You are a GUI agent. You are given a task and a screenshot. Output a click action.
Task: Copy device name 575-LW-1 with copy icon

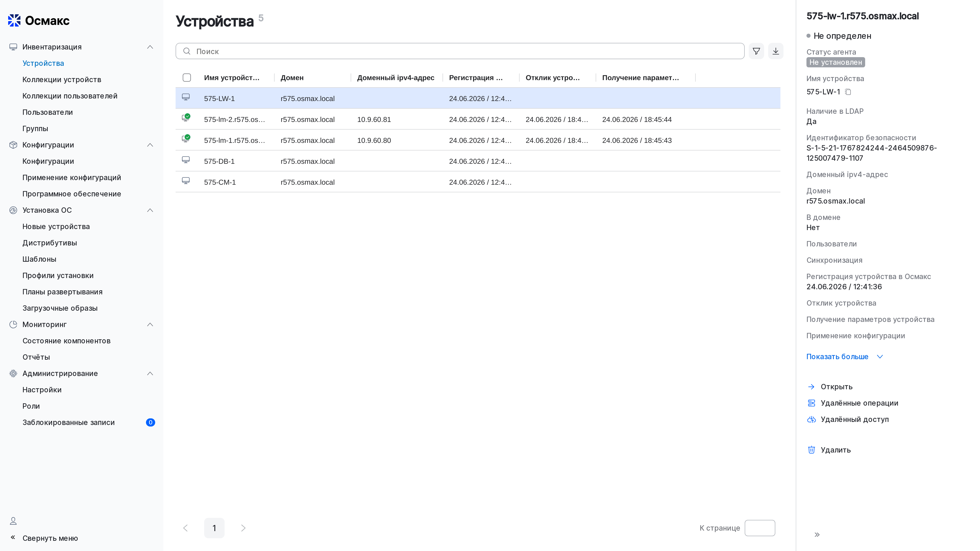[x=848, y=92]
